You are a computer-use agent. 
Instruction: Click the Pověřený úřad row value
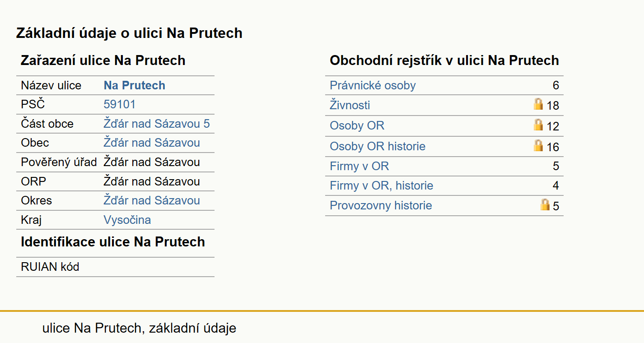[x=152, y=162]
